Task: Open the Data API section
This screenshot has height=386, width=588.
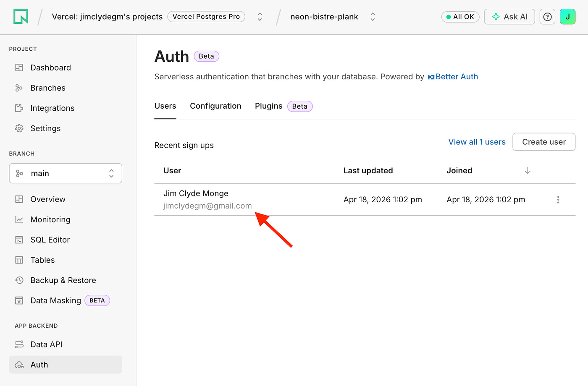Action: click(x=46, y=344)
